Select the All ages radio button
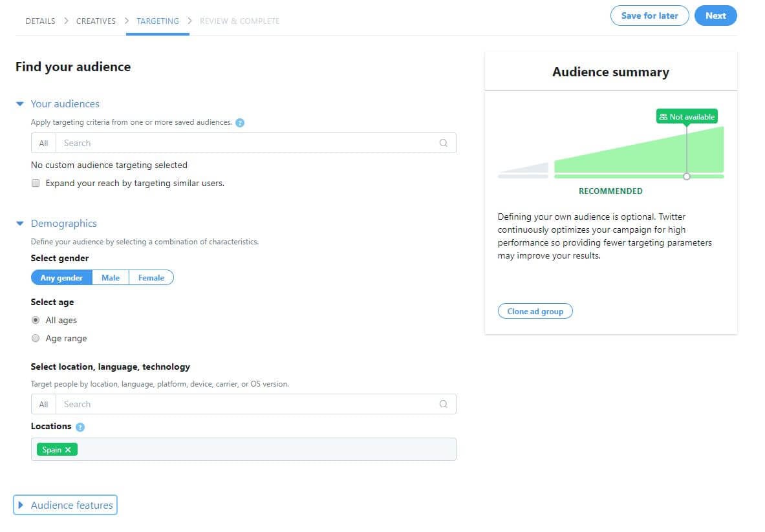765x532 pixels. 36,320
